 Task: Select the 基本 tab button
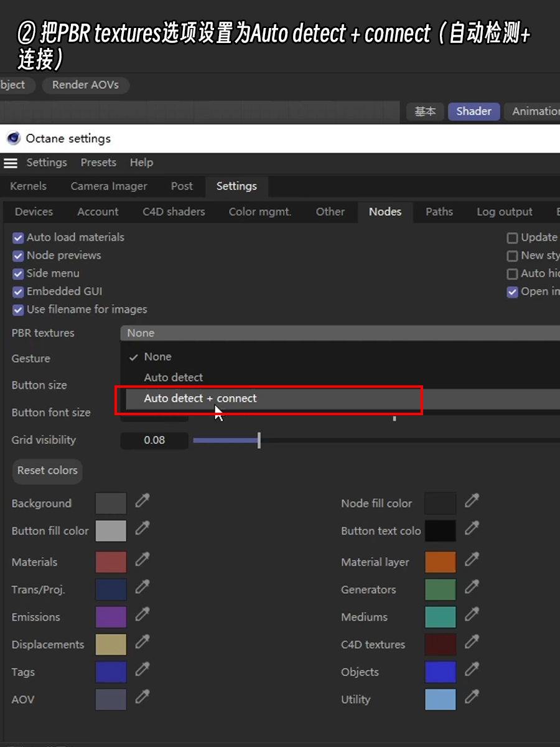point(426,111)
